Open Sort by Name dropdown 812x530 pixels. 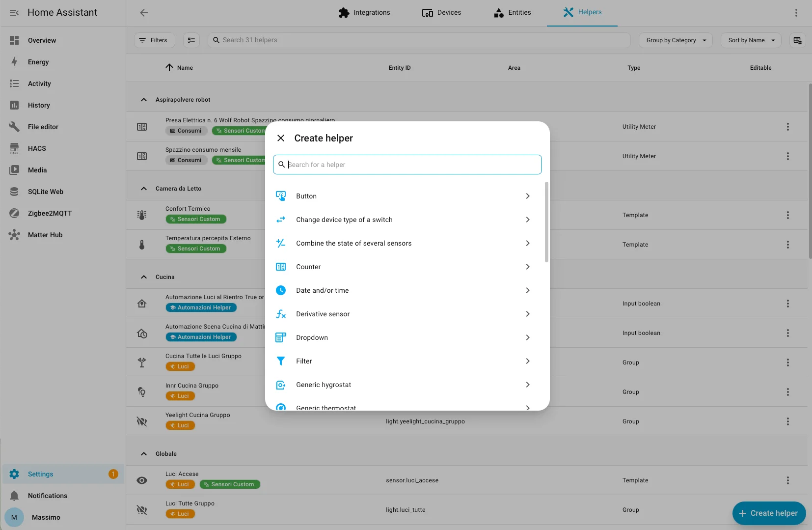coord(751,40)
